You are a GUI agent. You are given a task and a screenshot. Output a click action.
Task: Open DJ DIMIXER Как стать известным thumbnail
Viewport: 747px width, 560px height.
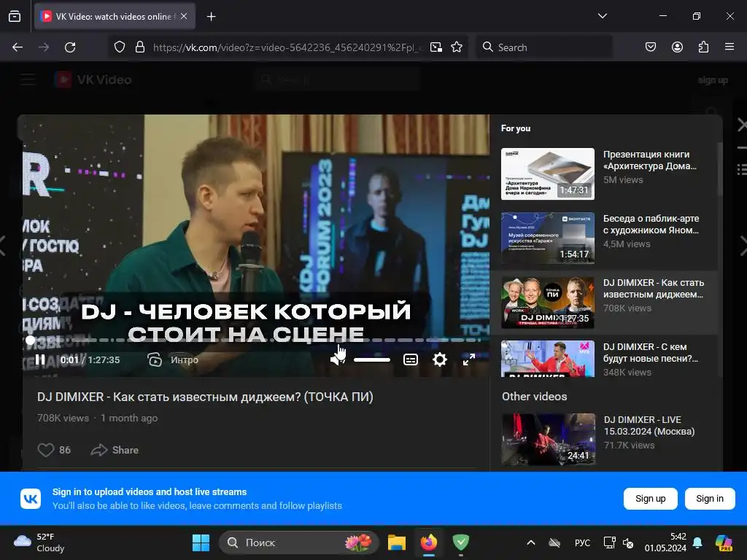pos(547,302)
